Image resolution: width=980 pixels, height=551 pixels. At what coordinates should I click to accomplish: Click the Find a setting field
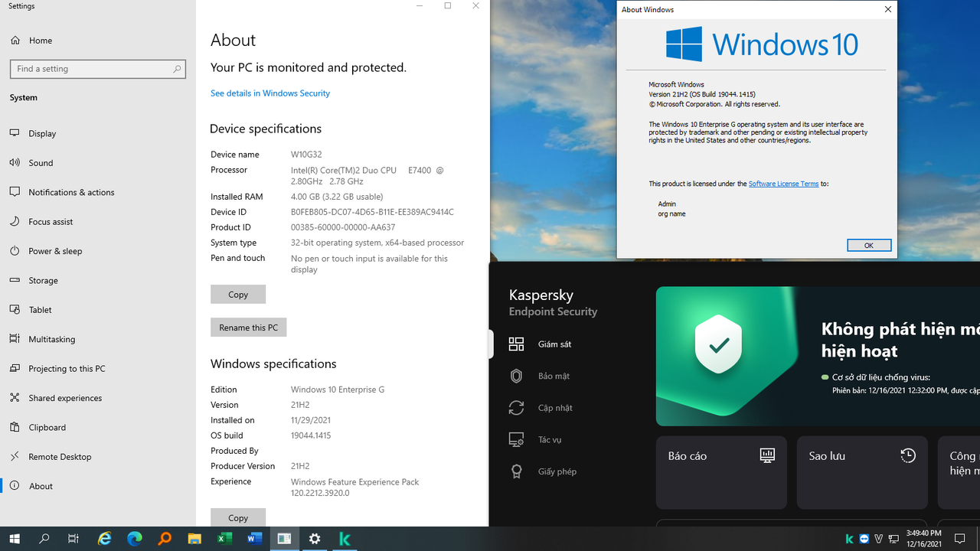tap(98, 69)
